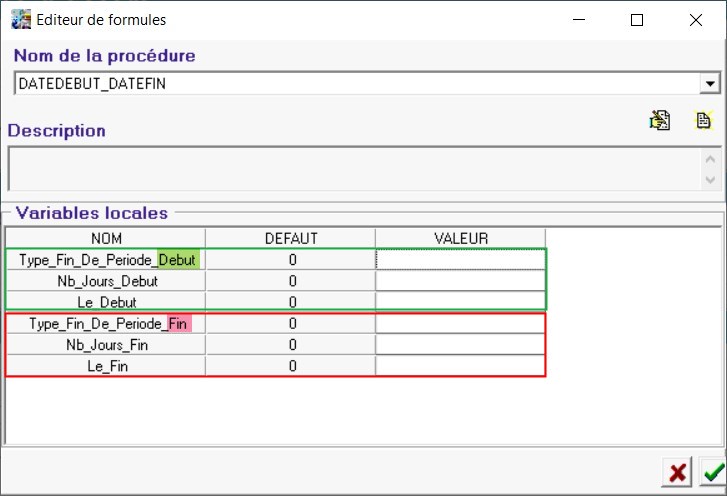This screenshot has height=496, width=727.
Task: Click the new procedure document icon
Action: point(703,121)
